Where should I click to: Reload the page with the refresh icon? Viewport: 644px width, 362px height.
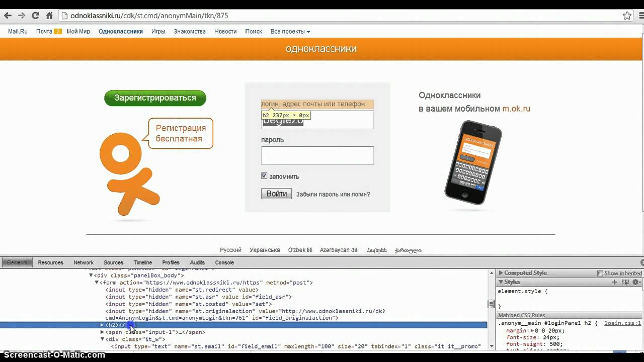35,16
